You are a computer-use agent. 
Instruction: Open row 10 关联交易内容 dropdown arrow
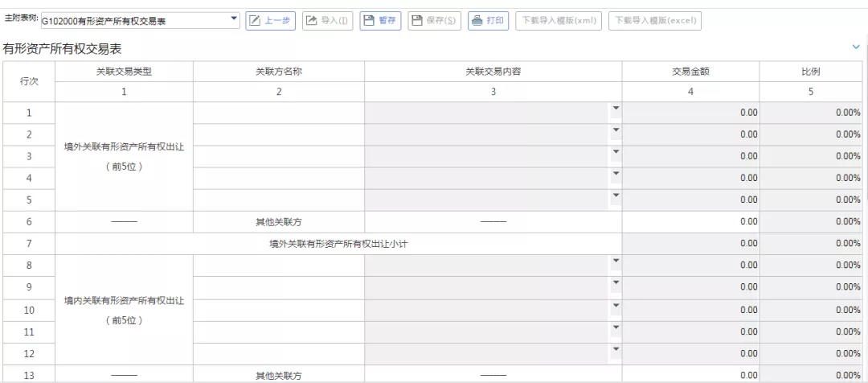tap(616, 305)
